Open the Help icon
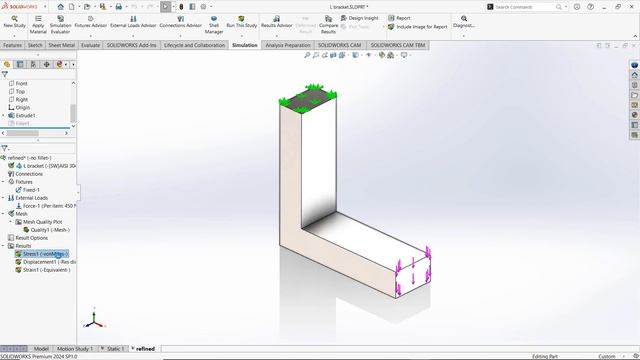 590,7
